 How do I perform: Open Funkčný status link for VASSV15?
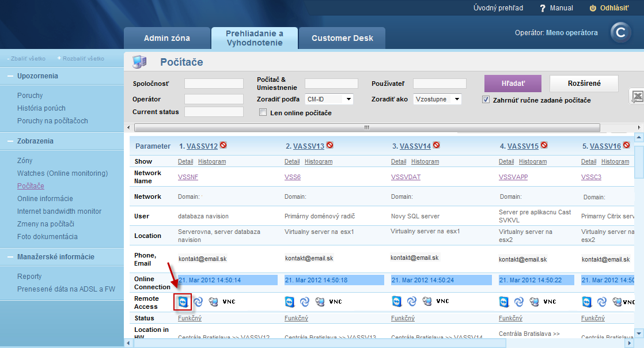(x=510, y=318)
